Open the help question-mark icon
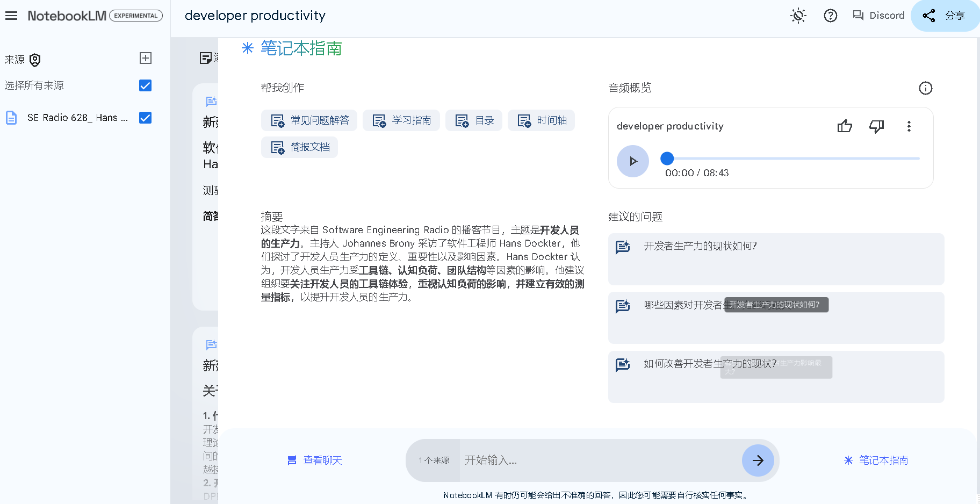Image resolution: width=980 pixels, height=504 pixels. (x=831, y=16)
